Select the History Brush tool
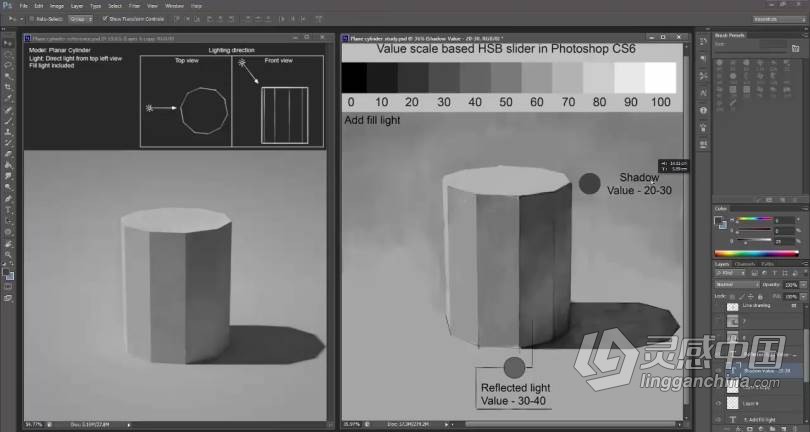Image resolution: width=810 pixels, height=432 pixels. click(8, 143)
